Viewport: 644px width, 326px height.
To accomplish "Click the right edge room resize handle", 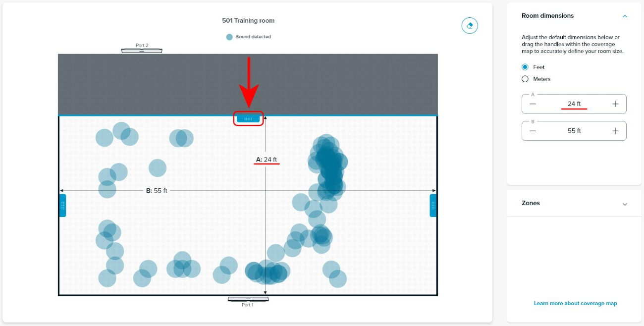I will pyautogui.click(x=433, y=206).
